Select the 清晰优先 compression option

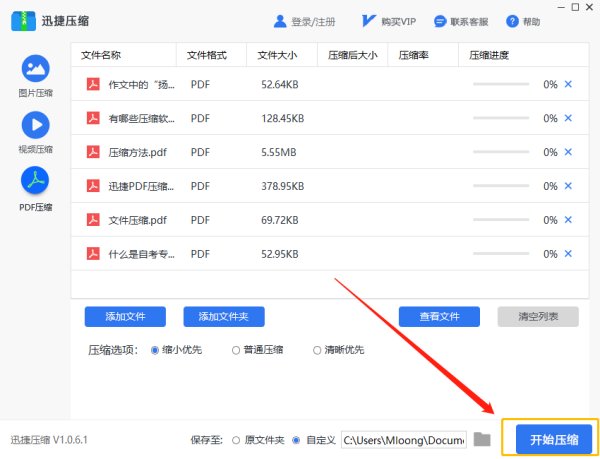coord(317,350)
